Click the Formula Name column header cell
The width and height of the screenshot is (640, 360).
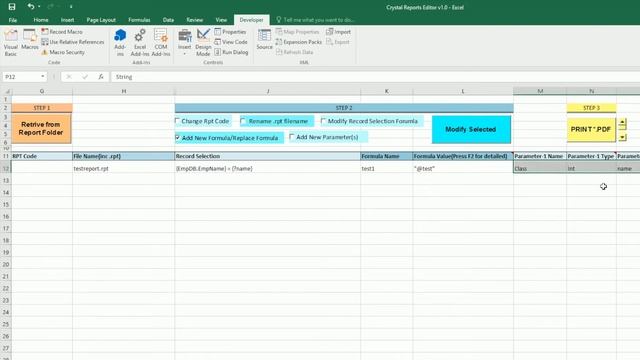tap(387, 156)
